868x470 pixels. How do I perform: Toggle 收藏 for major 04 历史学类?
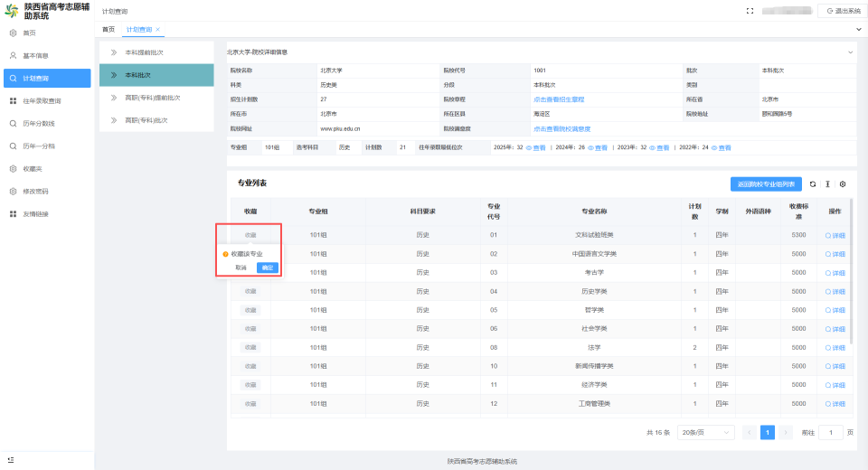[x=250, y=291]
